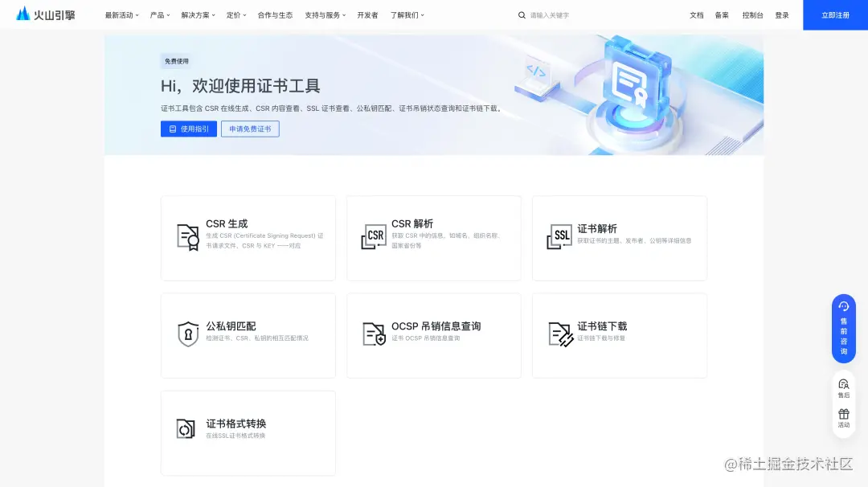Image resolution: width=868 pixels, height=487 pixels.
Task: Click the 证书链下载 download icon
Action: click(560, 335)
